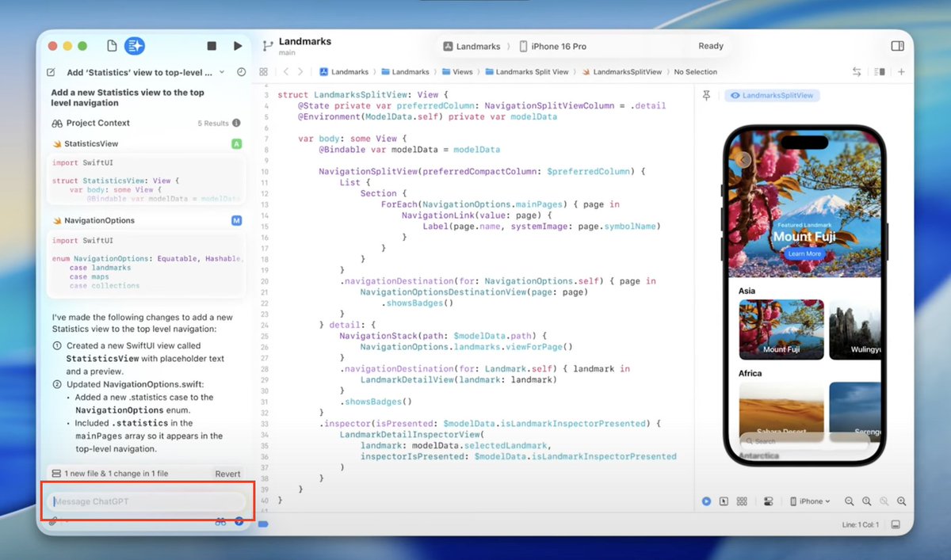Click the Message ChatGPT input field
Viewport: 951px width, 560px height.
point(147,501)
